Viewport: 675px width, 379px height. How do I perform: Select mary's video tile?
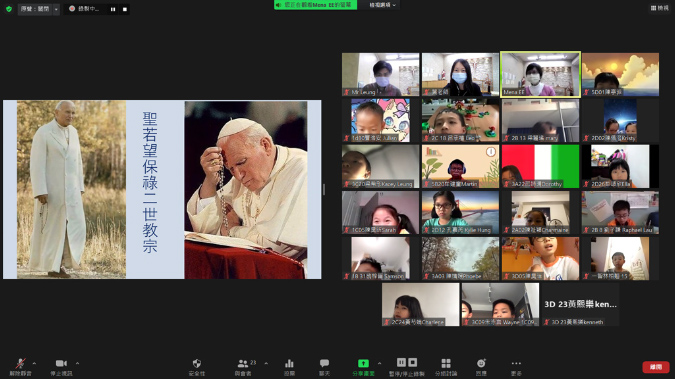(x=540, y=120)
